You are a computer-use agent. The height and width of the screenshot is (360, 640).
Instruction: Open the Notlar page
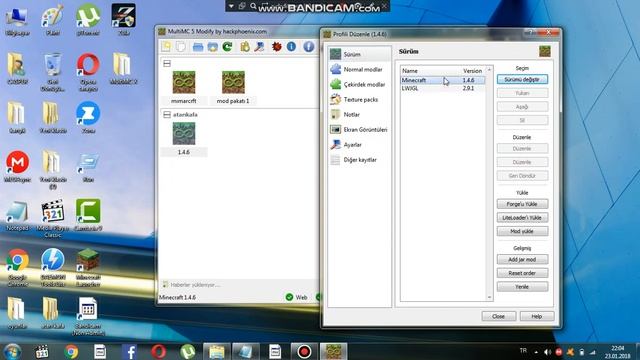coord(359,115)
